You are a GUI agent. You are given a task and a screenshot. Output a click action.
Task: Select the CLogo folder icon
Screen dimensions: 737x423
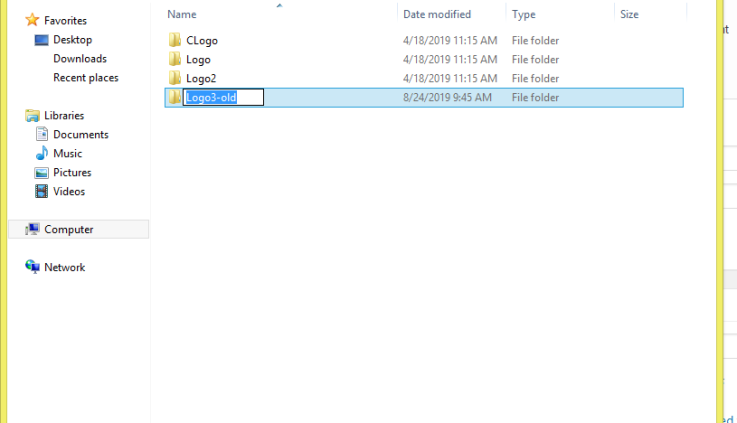tap(175, 40)
